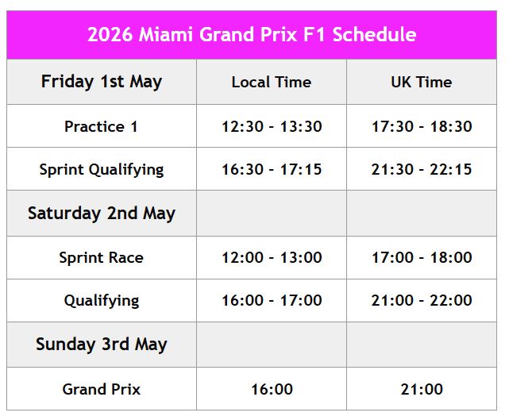Viewport: 509px width, 420px height.
Task: Select the Saturday 2nd May header cell
Action: pyautogui.click(x=102, y=214)
